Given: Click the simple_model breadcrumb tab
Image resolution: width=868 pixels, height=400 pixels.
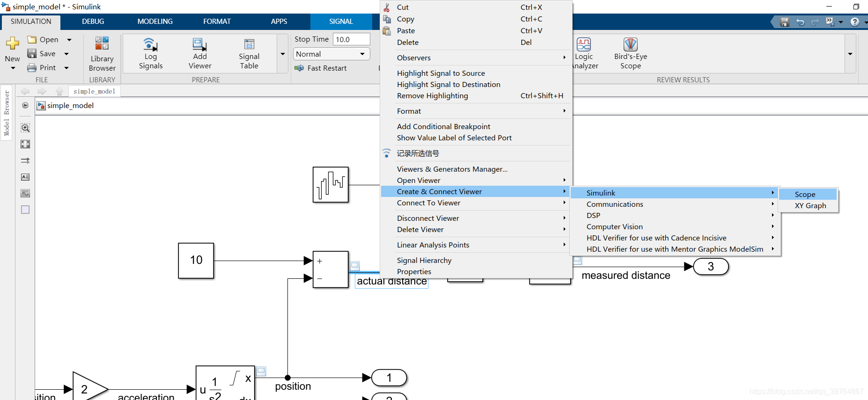Looking at the screenshot, I should click(95, 91).
